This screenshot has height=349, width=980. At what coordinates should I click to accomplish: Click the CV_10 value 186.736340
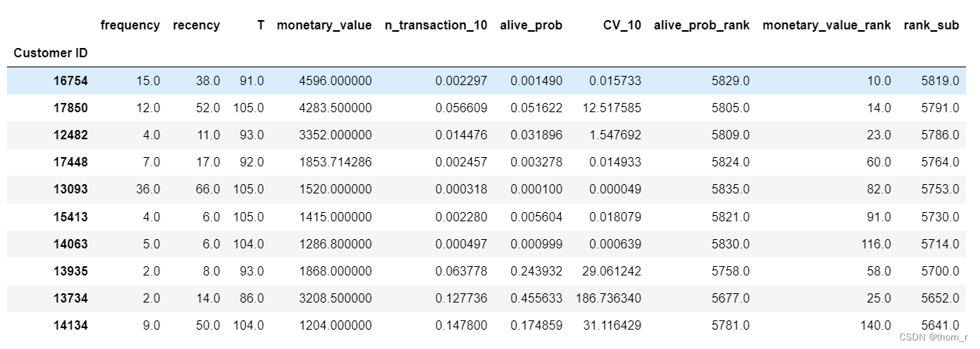coord(608,298)
